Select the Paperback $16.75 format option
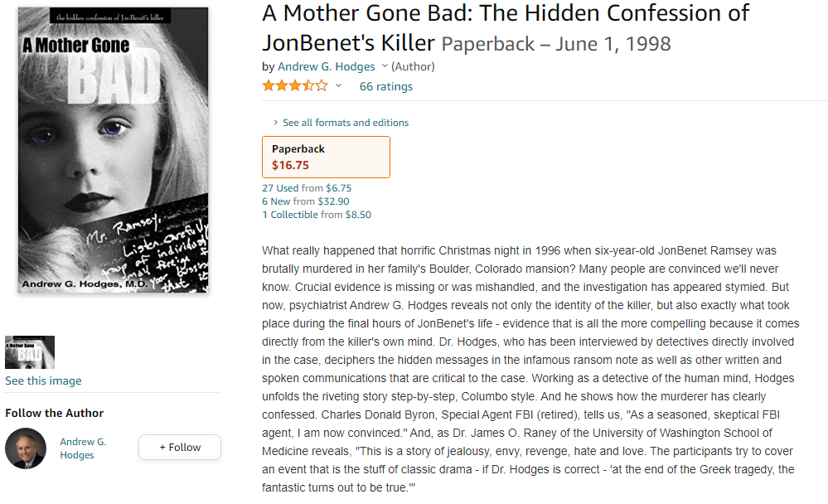This screenshot has height=504, width=828. pyautogui.click(x=326, y=157)
